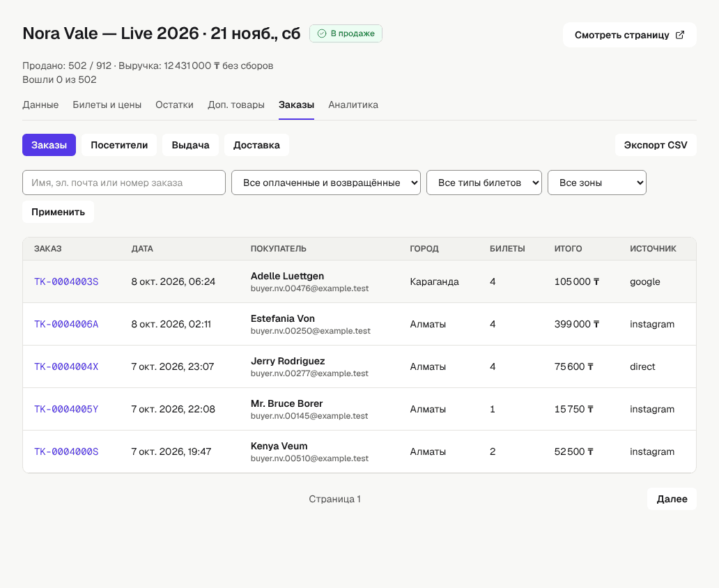Click the Применить filter button

tap(59, 212)
